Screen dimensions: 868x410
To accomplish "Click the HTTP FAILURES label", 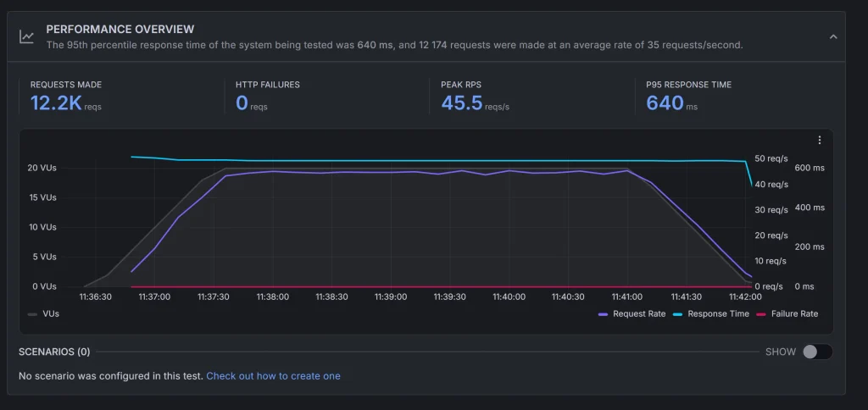I will click(x=267, y=85).
